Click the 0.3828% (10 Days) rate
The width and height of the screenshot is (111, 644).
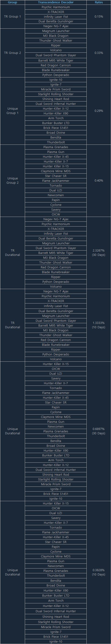[x=99, y=572]
